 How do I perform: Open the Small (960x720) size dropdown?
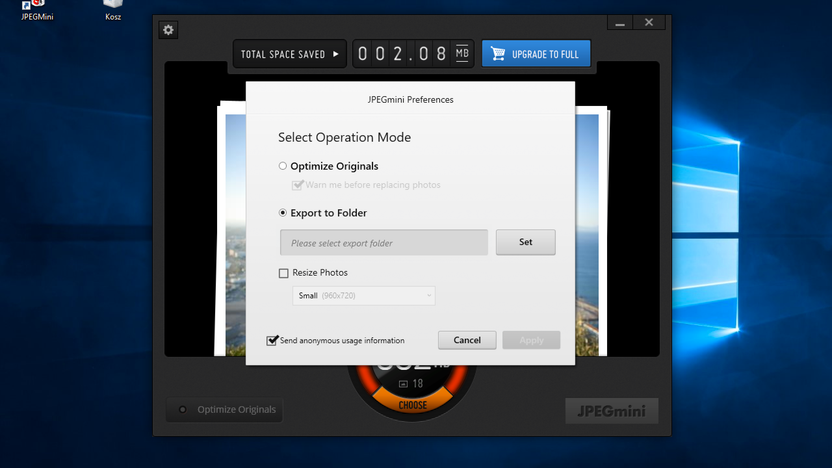tap(363, 296)
